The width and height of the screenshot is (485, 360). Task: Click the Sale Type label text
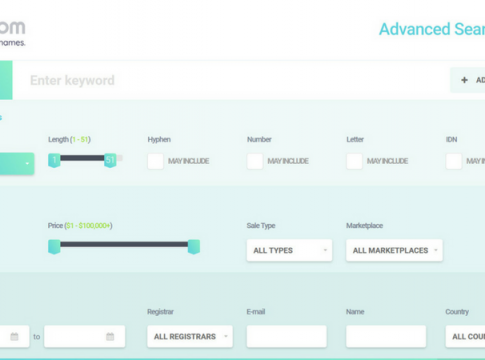click(x=261, y=226)
